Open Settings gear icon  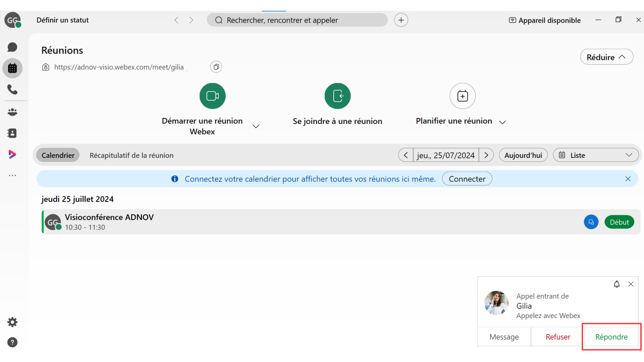coord(12,322)
